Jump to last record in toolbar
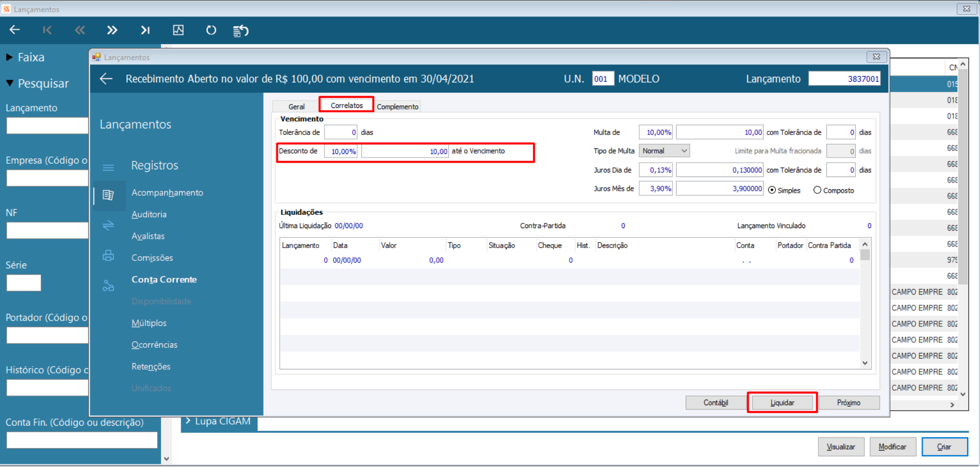 coord(145,30)
